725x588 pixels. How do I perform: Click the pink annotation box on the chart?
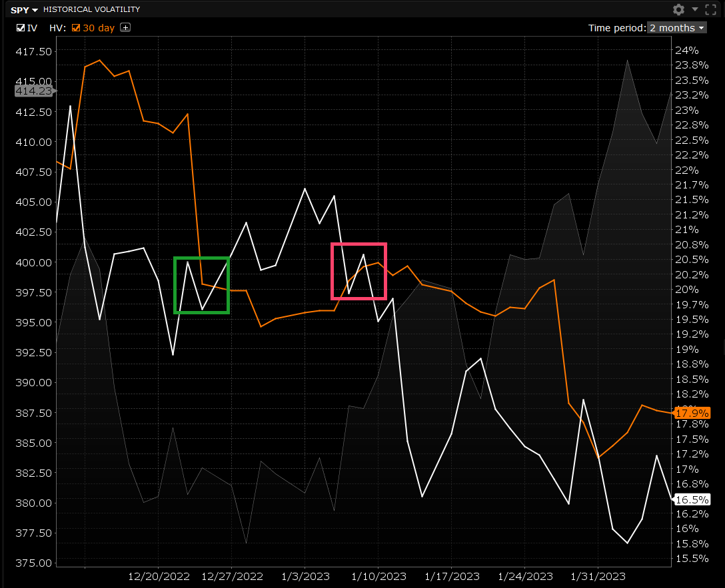[359, 271]
